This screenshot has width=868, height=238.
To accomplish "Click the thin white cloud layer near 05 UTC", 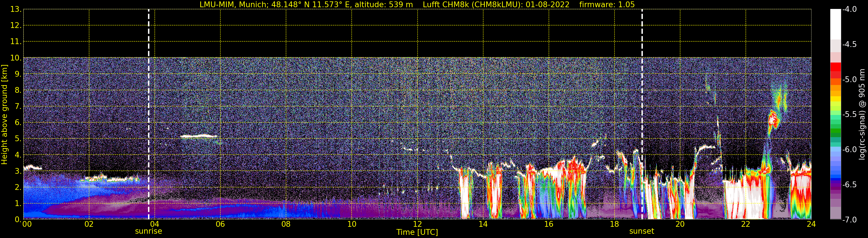I will pos(199,136).
